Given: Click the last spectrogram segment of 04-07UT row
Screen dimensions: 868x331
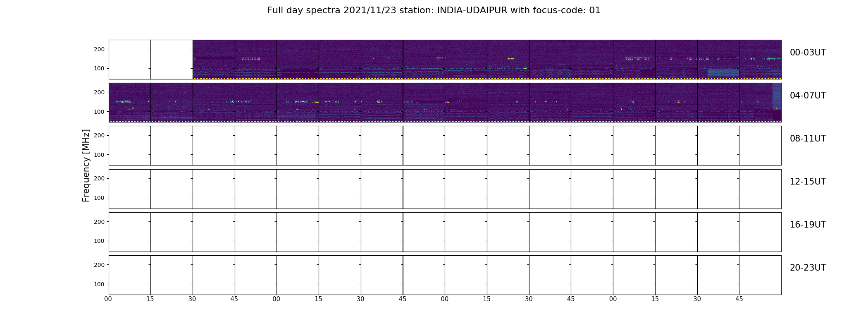Looking at the screenshot, I should click(x=760, y=103).
